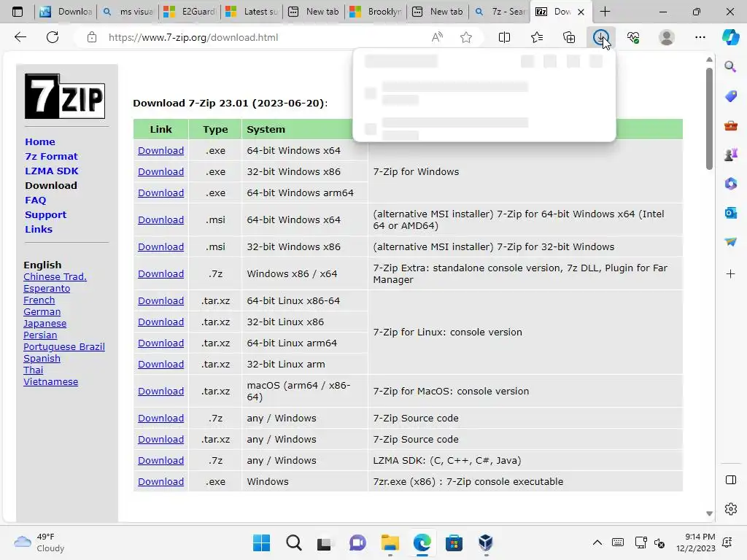Download the LZMA SDK .7z
Screen dimensions: 747x560
(160, 461)
